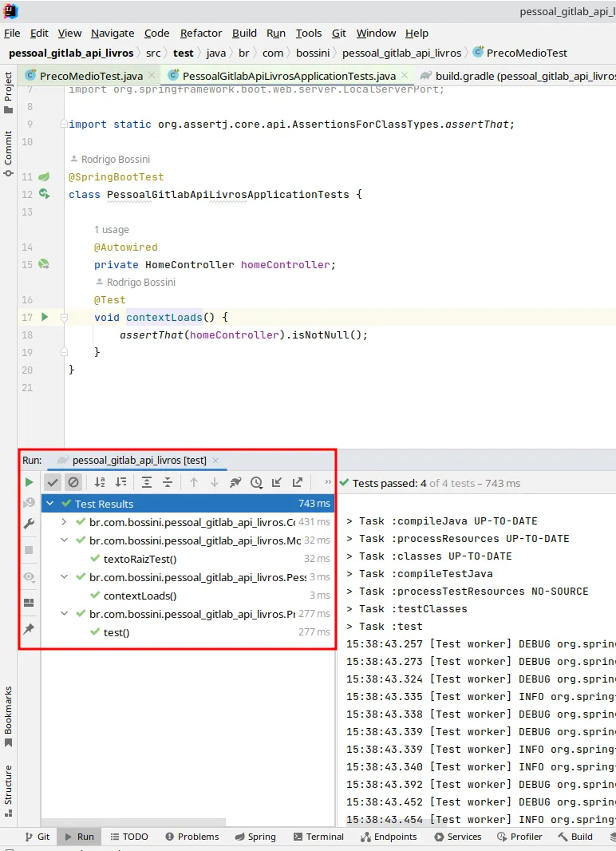Open the Tools menu

tap(309, 33)
